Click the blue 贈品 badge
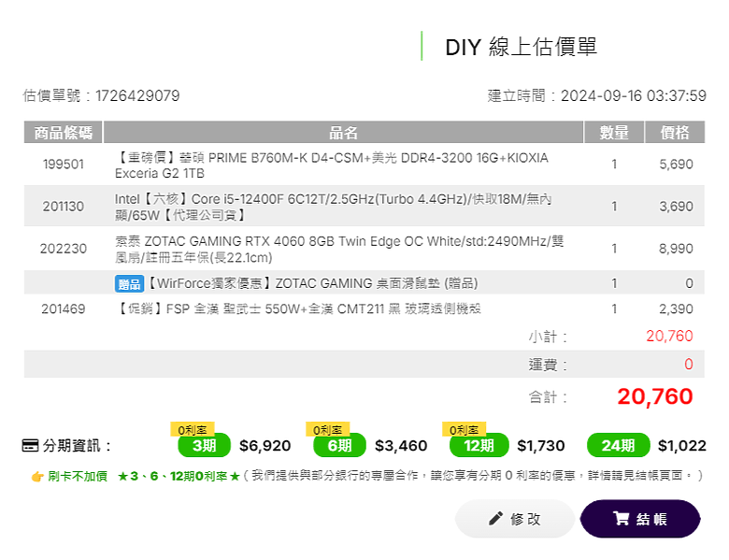The width and height of the screenshot is (729, 560). point(129,283)
